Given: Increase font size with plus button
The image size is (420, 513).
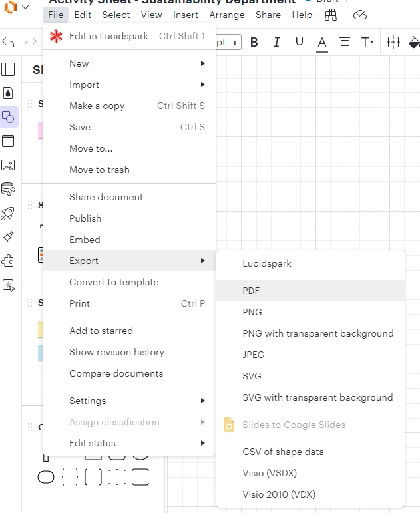Looking at the screenshot, I should point(235,42).
